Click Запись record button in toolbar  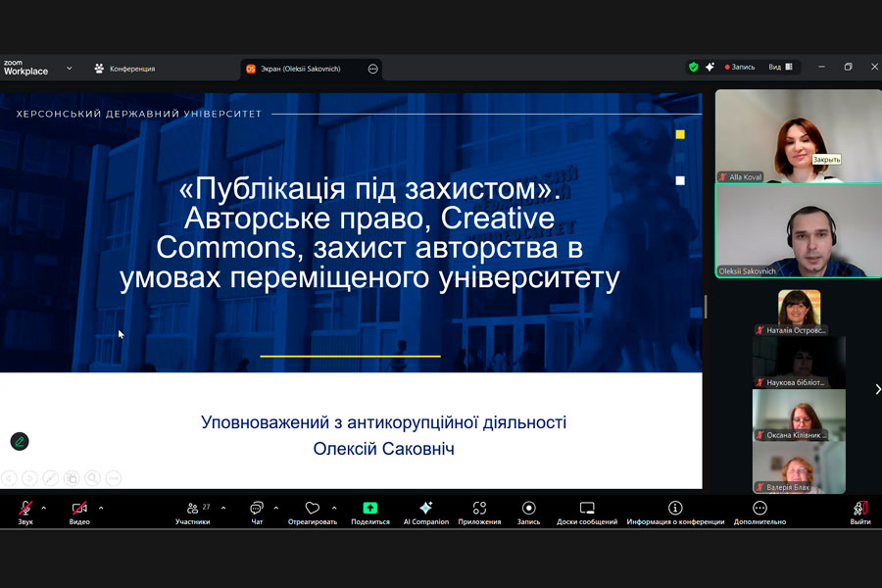(529, 513)
